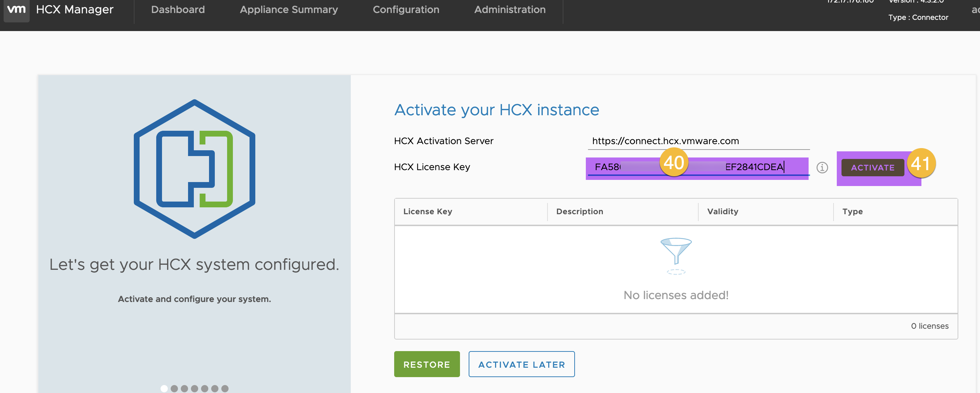Click the ACTIVATE button
The width and height of the screenshot is (980, 393).
(x=873, y=167)
